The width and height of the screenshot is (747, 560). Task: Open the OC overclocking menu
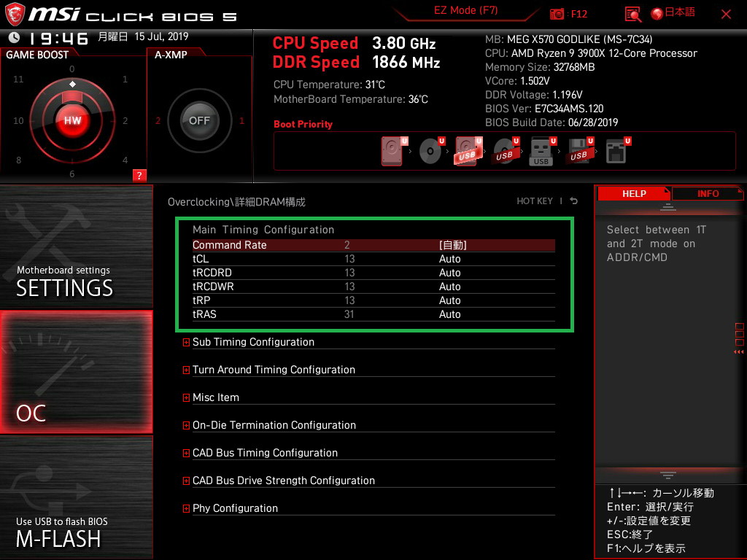(x=76, y=372)
